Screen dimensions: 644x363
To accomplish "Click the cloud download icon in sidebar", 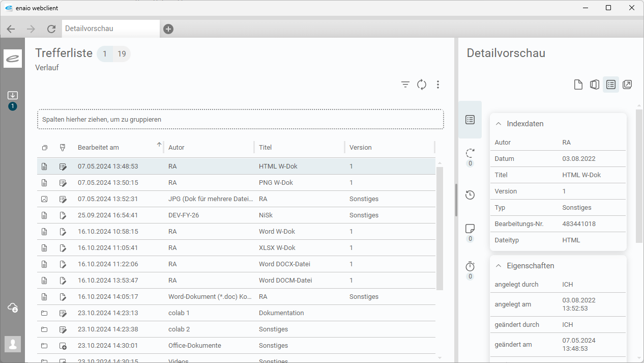I will pos(13,308).
